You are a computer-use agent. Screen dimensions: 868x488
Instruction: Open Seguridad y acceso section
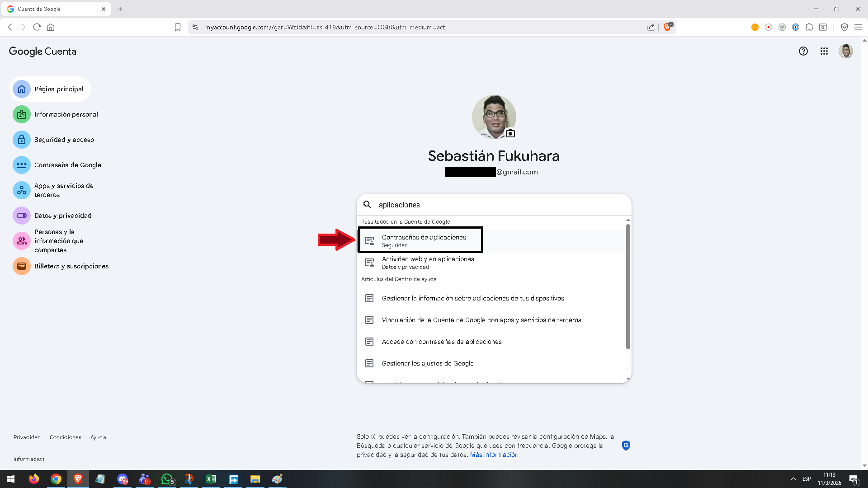(x=64, y=140)
